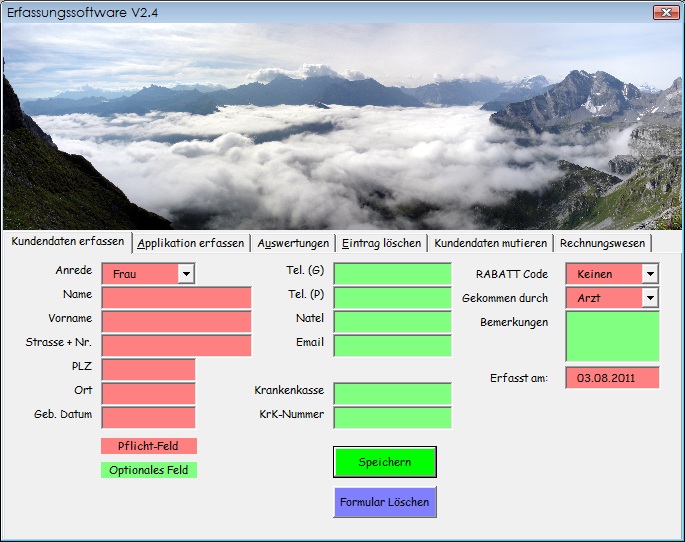Click into the Name input field

pos(176,298)
